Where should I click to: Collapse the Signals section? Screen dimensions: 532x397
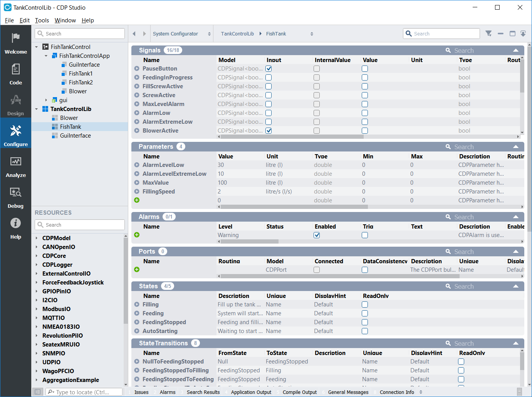515,50
